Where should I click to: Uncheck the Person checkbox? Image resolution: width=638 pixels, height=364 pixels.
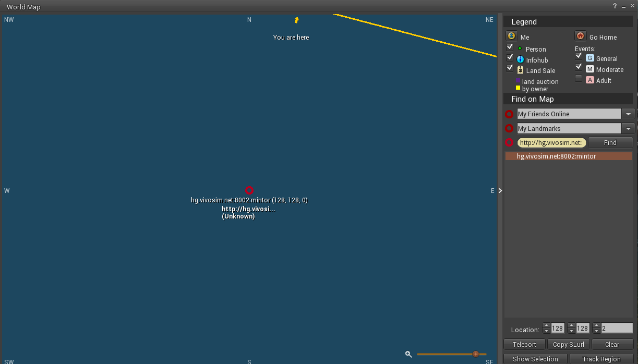[x=510, y=46]
